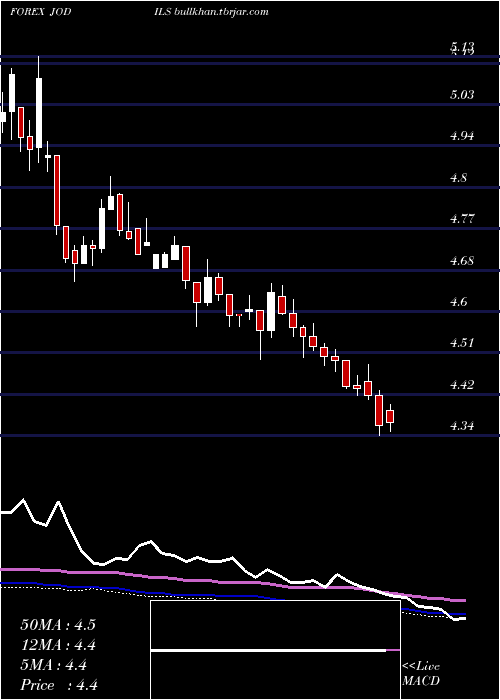Viewport: 500px width, 700px height.
Task: Click the 'Price : 4.4' readout
Action: [59, 685]
